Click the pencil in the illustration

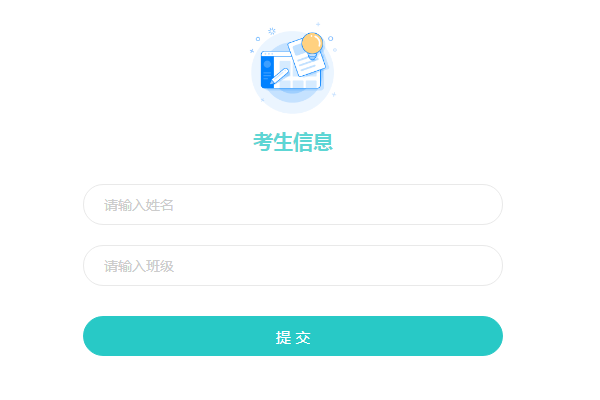point(279,76)
